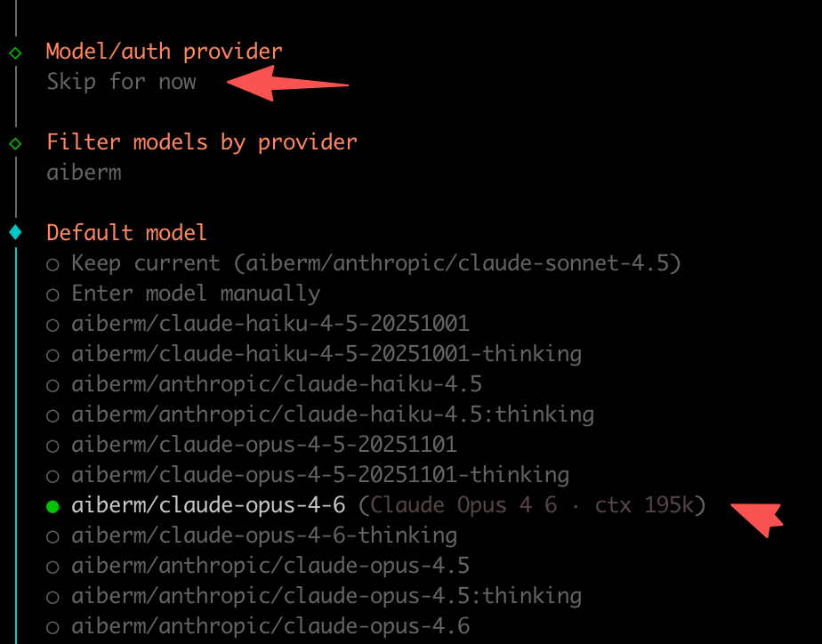
Task: Click the green dot of the selected claude-opus-4-6 option
Action: 52,506
